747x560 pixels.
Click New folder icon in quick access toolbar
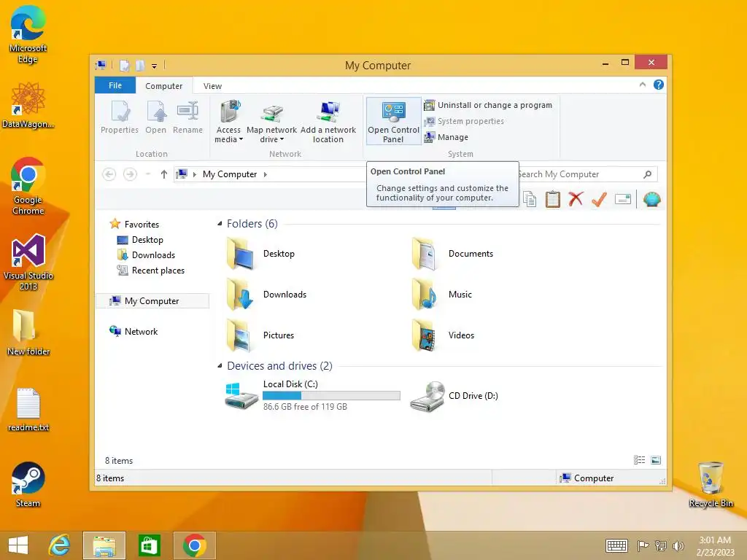click(x=140, y=66)
